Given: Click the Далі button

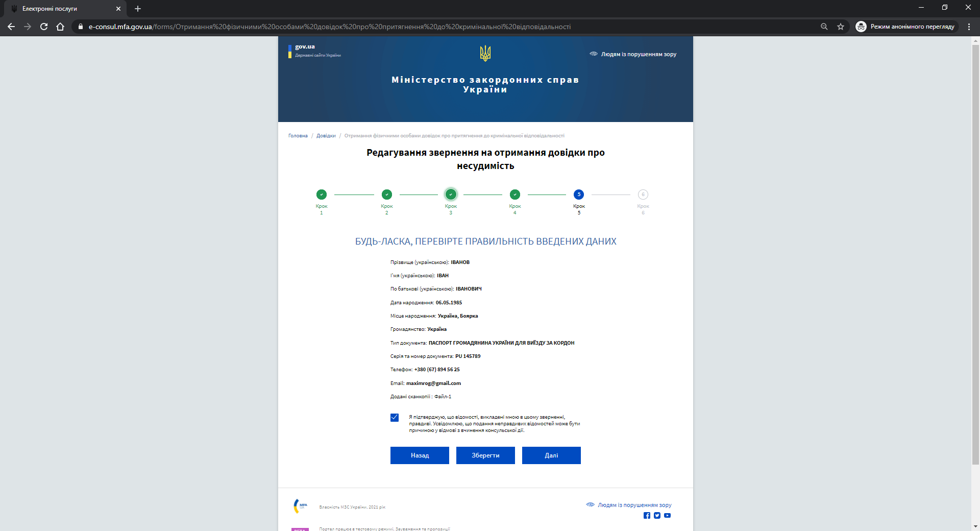Looking at the screenshot, I should (551, 455).
